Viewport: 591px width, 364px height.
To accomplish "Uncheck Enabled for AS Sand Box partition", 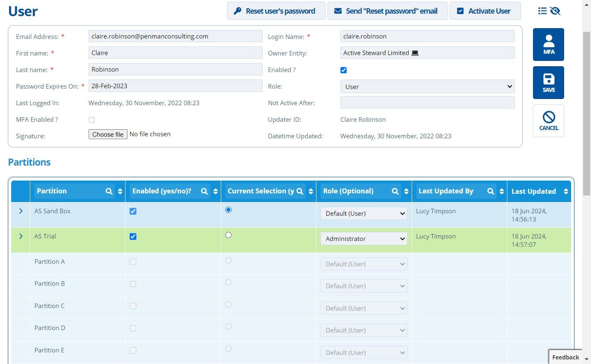I will tap(133, 211).
